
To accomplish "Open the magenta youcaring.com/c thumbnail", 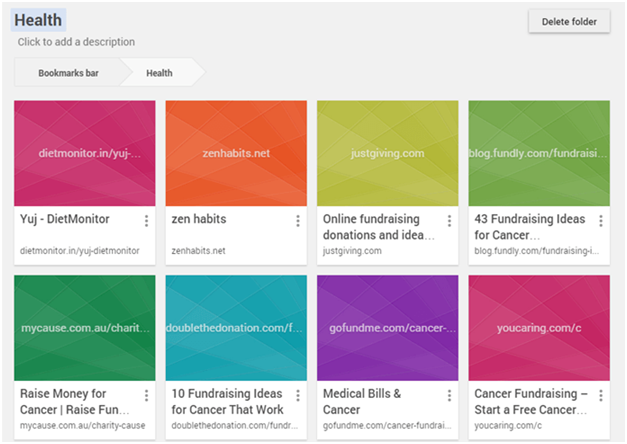I will point(539,328).
